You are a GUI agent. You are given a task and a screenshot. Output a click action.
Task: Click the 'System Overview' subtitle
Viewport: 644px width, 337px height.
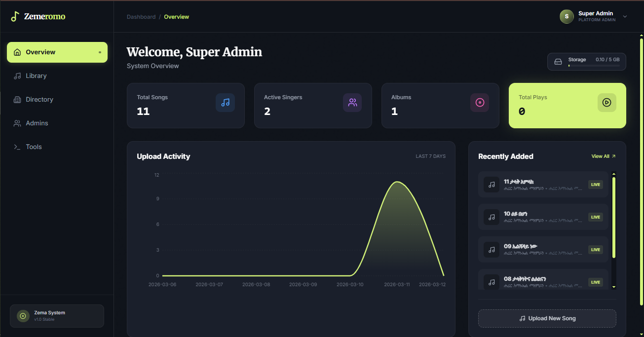(153, 66)
